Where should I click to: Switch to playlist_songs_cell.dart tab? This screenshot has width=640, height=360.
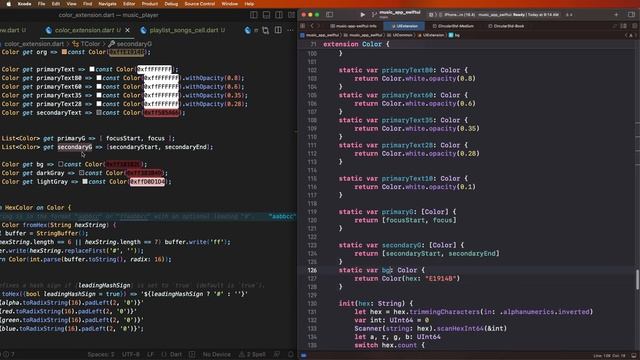[x=182, y=30]
